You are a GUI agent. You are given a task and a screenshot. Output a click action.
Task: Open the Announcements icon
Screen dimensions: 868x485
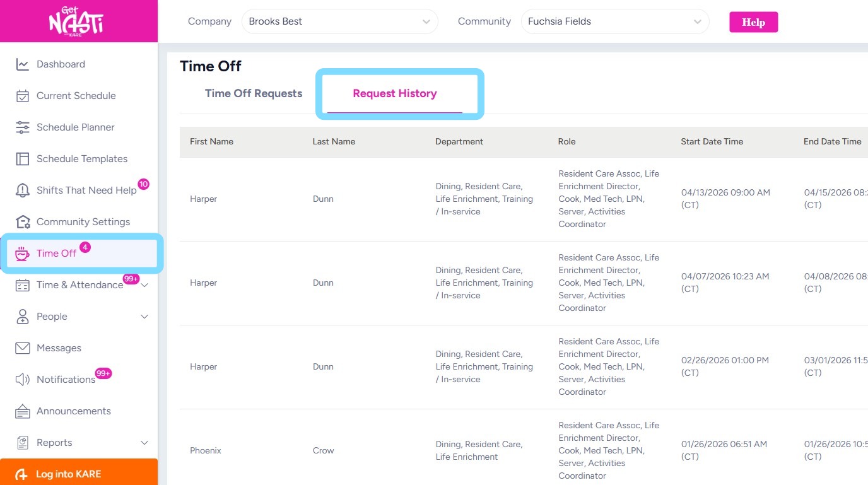click(x=23, y=411)
